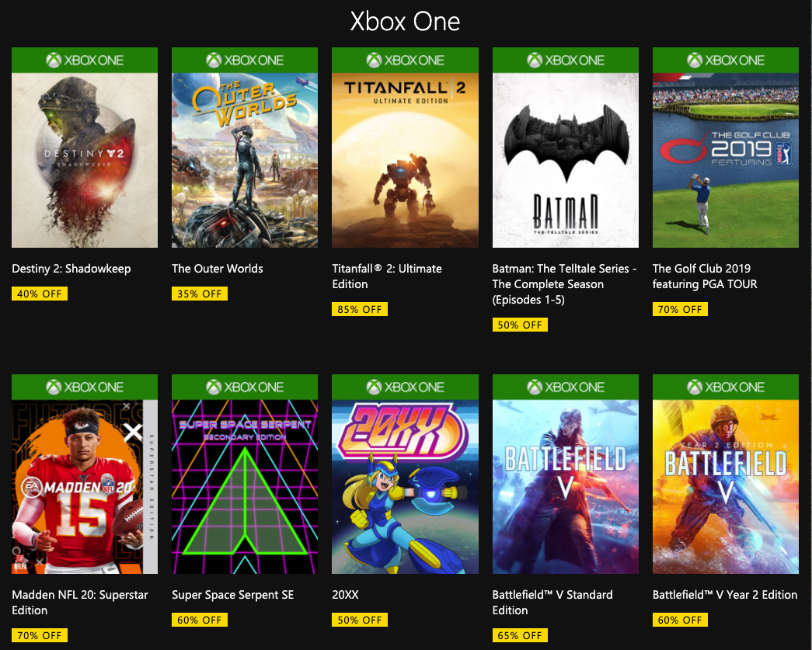Click the Xbox One banner above 20XX
Viewport: 812px width, 650px height.
(x=405, y=387)
